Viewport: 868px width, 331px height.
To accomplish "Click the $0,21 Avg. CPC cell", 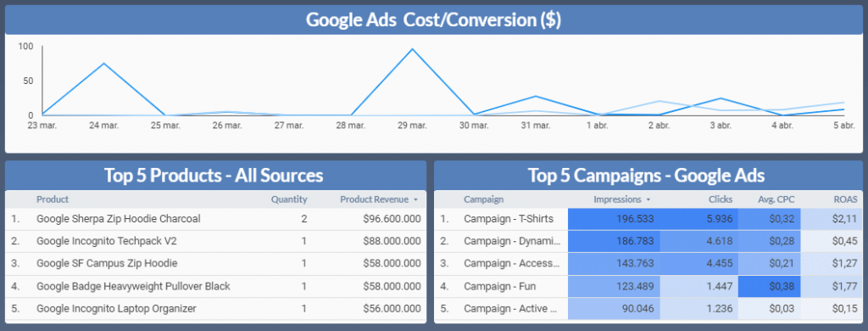I will pyautogui.click(x=770, y=263).
